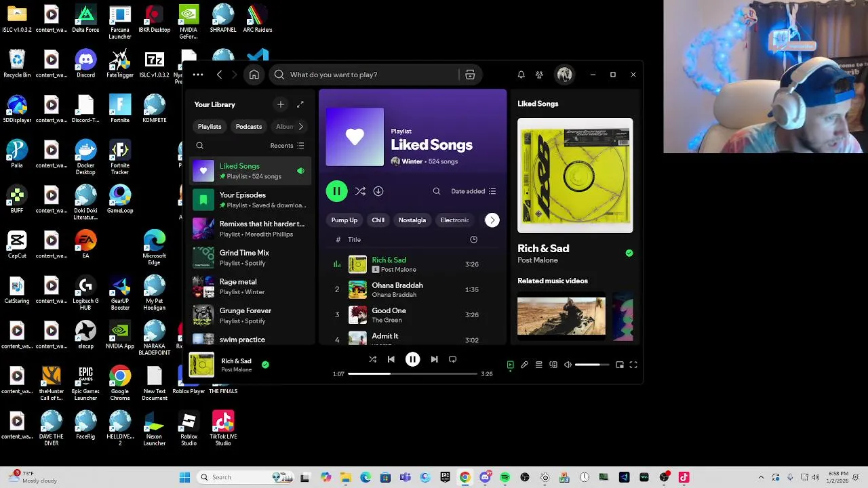Open the three-dots menu in Spotify
Viewport: 868px width, 488px height.
[197, 75]
